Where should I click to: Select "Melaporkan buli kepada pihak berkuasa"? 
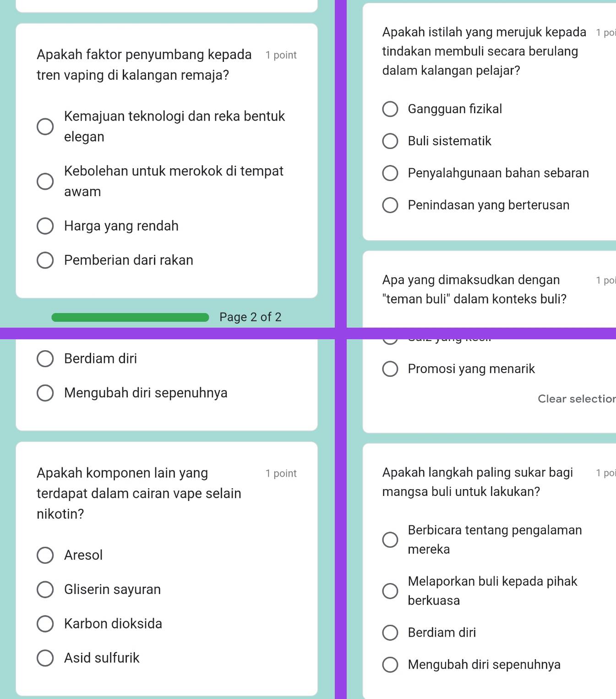pos(390,591)
